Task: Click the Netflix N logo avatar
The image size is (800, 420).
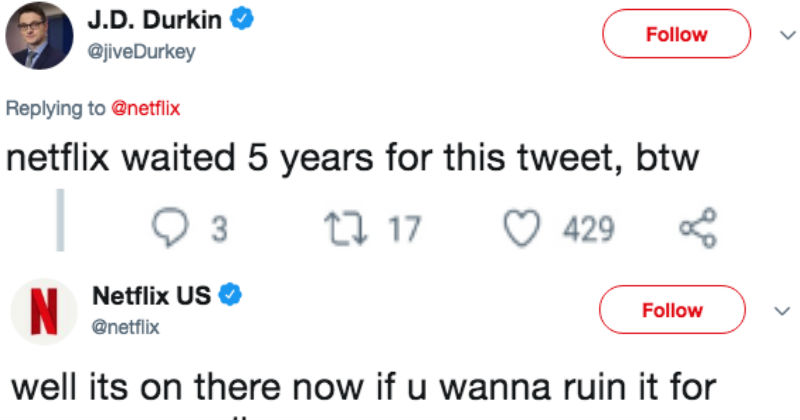Action: click(x=45, y=310)
